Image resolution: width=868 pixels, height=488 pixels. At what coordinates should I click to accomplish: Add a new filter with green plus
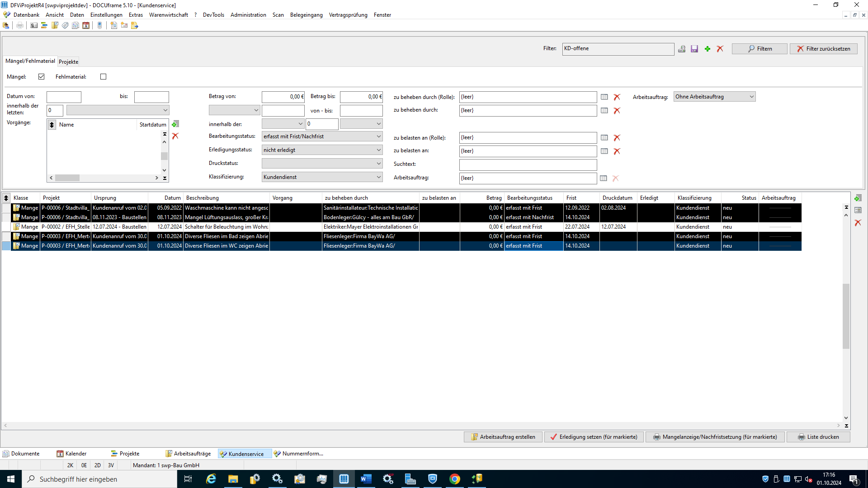click(708, 49)
